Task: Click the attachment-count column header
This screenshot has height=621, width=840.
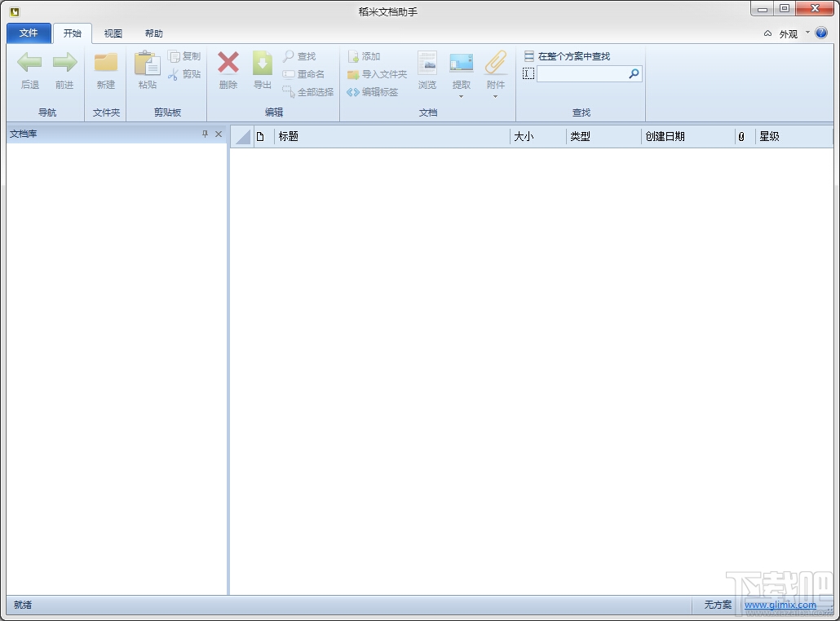Action: point(745,137)
